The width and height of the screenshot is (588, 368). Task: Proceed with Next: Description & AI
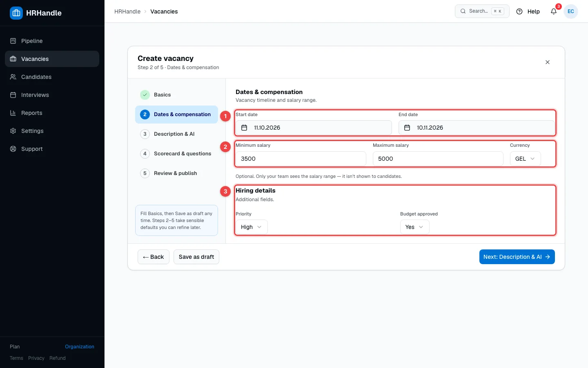[517, 257]
